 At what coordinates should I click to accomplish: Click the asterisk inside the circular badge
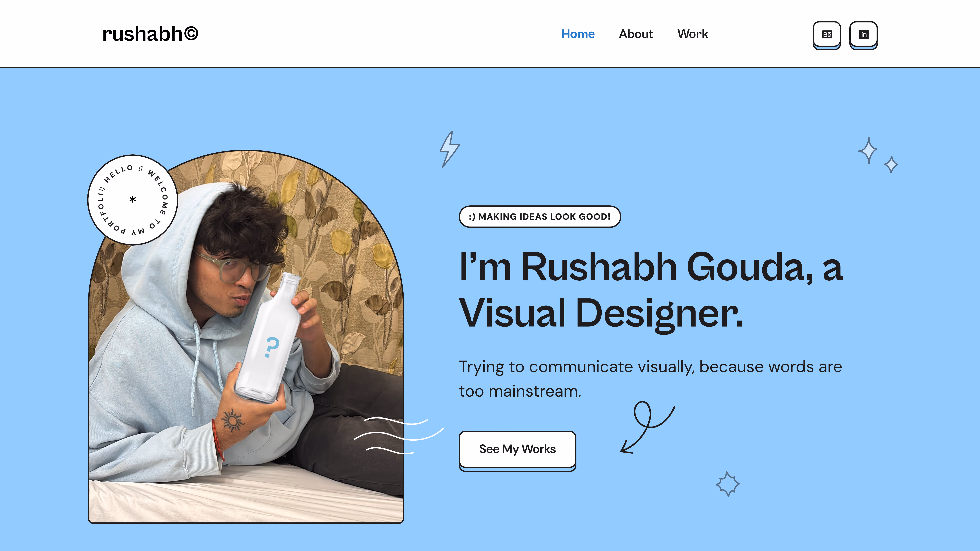(132, 199)
